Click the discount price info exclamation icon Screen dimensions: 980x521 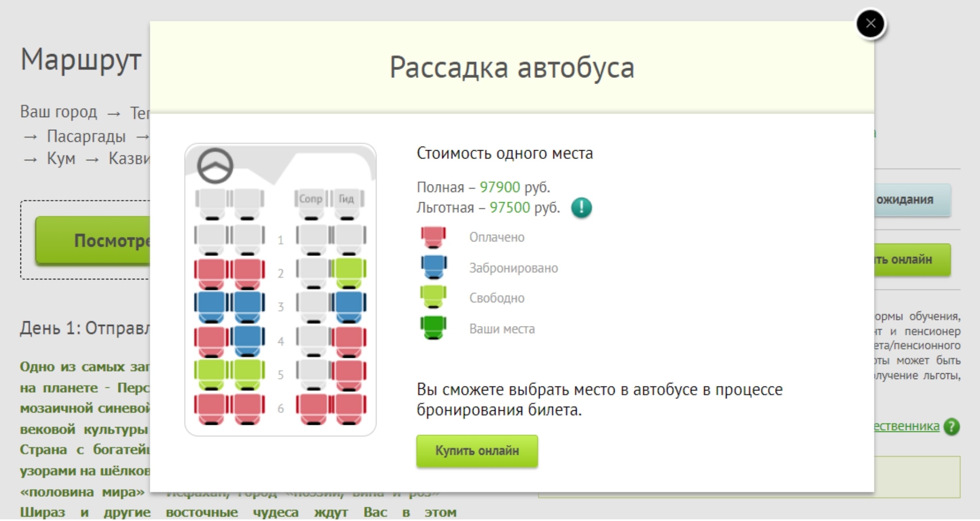tap(581, 208)
